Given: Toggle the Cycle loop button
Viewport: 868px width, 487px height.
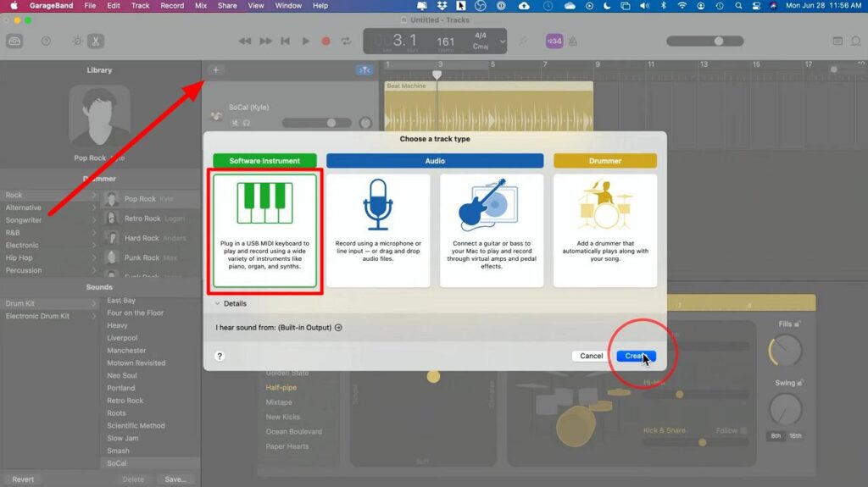Looking at the screenshot, I should pos(346,41).
